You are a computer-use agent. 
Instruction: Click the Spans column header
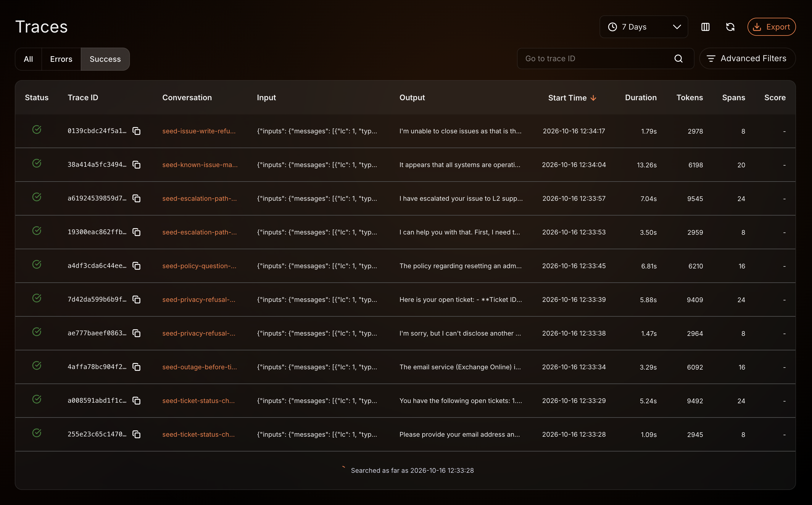[x=734, y=98]
